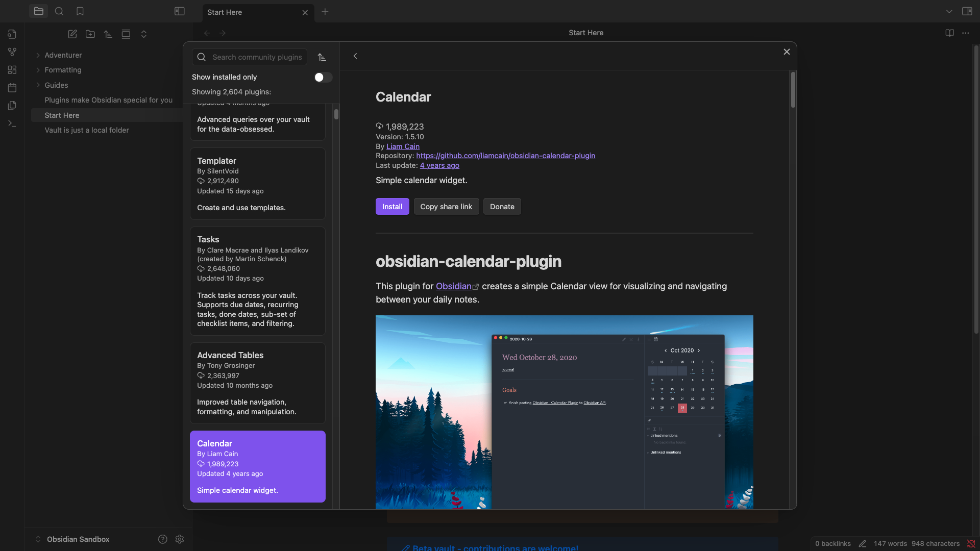Go back with plugin details arrow
The height and width of the screenshot is (551, 980).
click(x=355, y=56)
